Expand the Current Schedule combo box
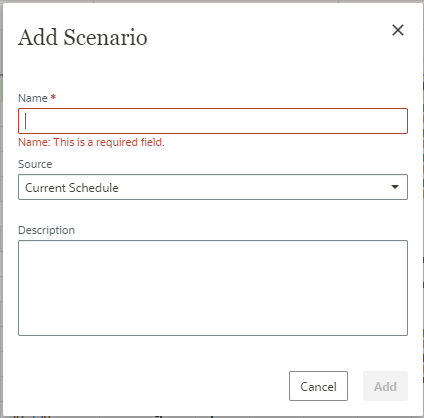Image resolution: width=424 pixels, height=418 pixels. click(x=213, y=187)
